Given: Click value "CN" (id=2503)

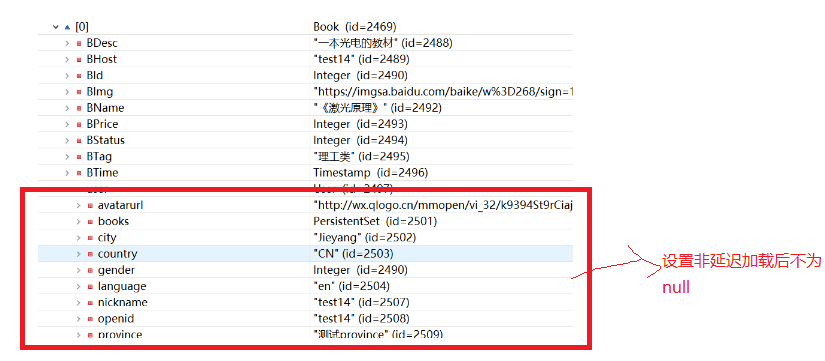Looking at the screenshot, I should (x=353, y=254).
